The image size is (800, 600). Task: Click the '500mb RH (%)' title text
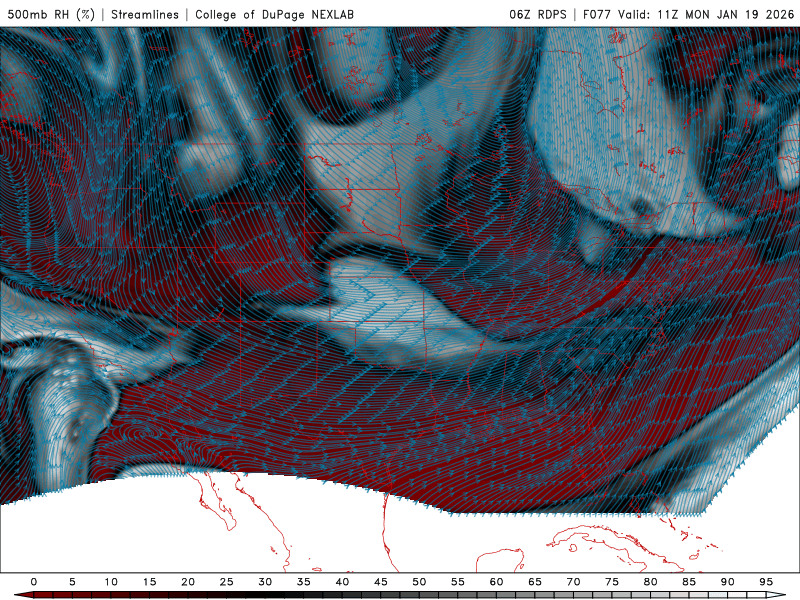(52, 14)
